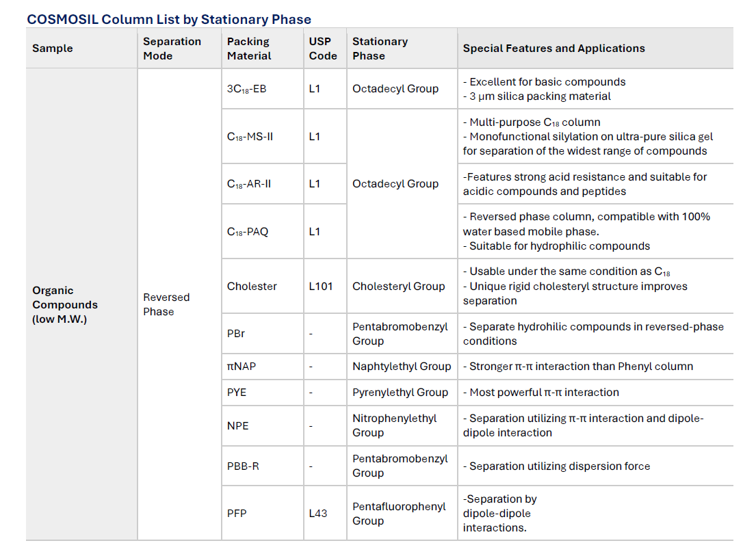
Task: Click the Pentafluorophenyl Group cell
Action: tap(399, 514)
